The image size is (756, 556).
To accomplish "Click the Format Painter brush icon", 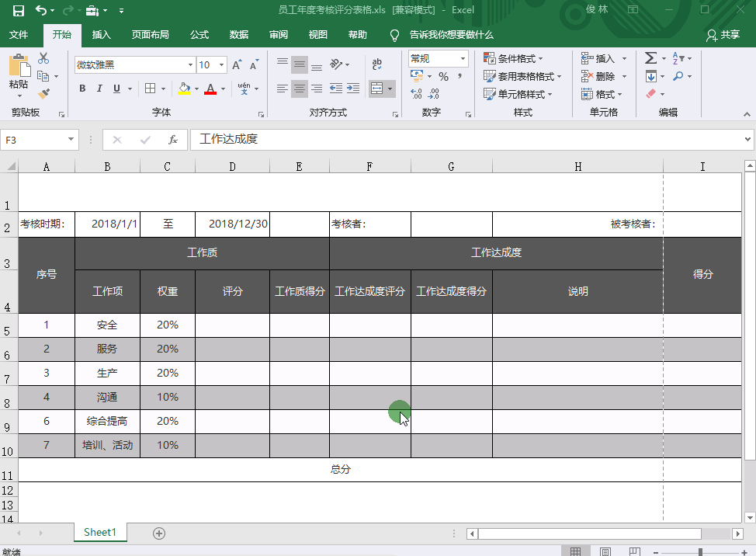I will pyautogui.click(x=43, y=93).
